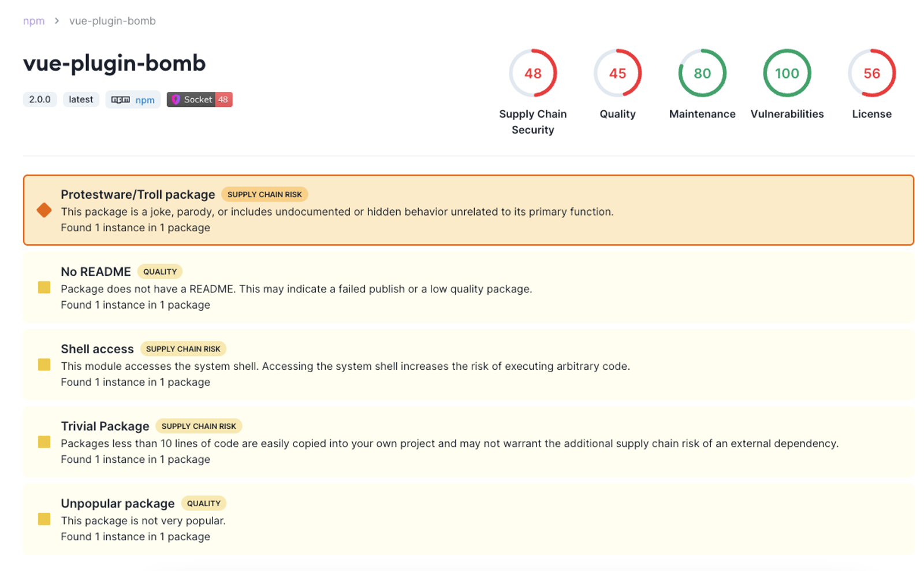Click 'This package is not very popular' text
The height and width of the screenshot is (571, 924).
[143, 521]
